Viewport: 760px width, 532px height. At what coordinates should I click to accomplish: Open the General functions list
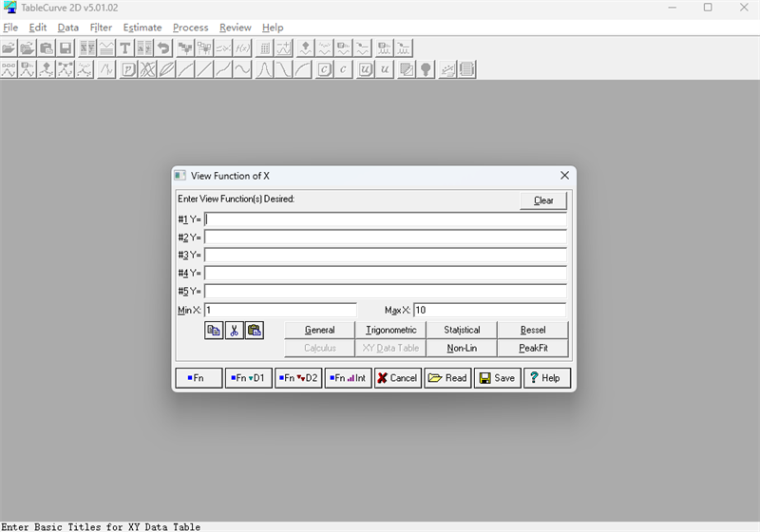coord(319,330)
